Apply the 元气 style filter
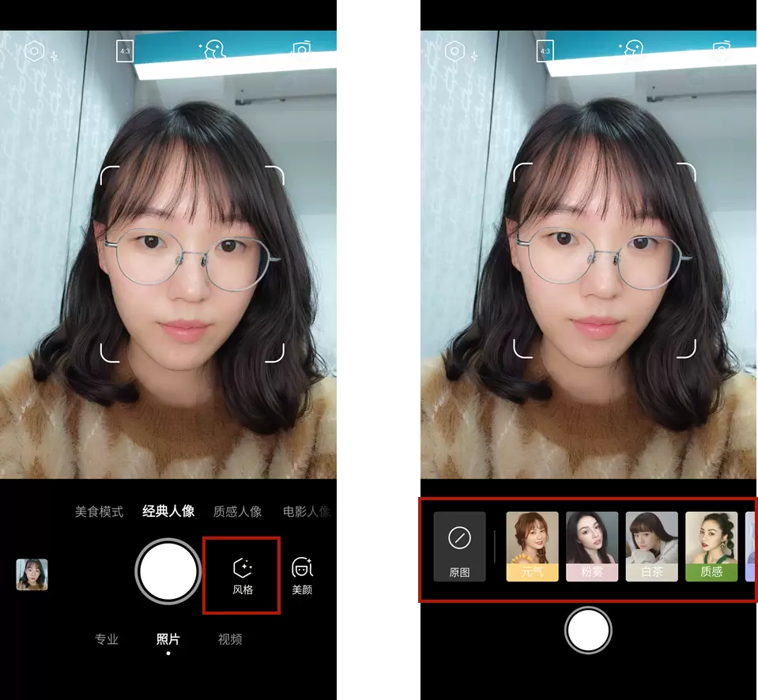This screenshot has width=758, height=700. [532, 547]
